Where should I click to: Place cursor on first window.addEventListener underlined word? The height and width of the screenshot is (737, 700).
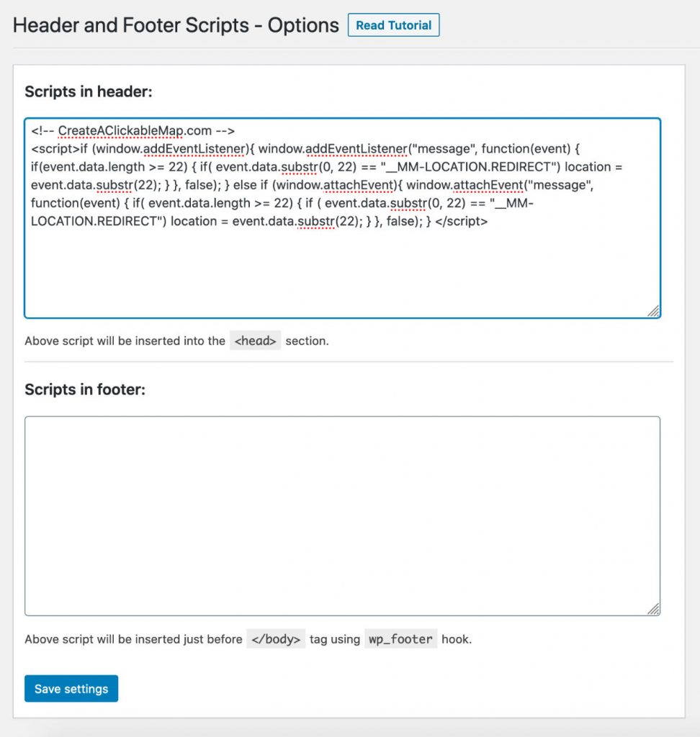coord(195,148)
